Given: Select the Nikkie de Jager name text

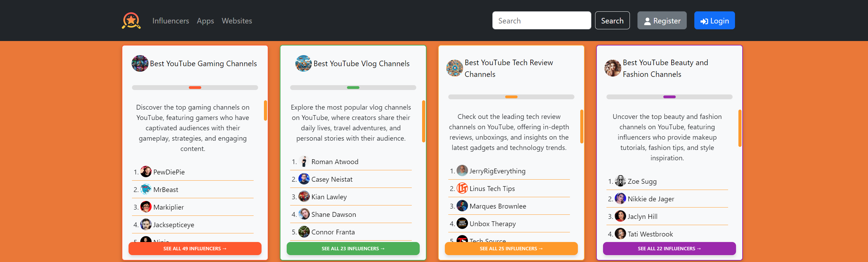Looking at the screenshot, I should 651,199.
